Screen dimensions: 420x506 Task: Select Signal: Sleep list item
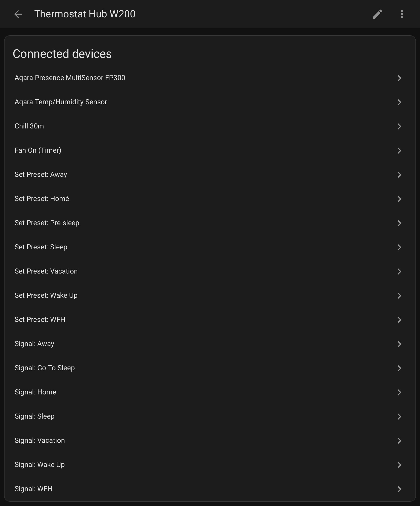[34, 416]
